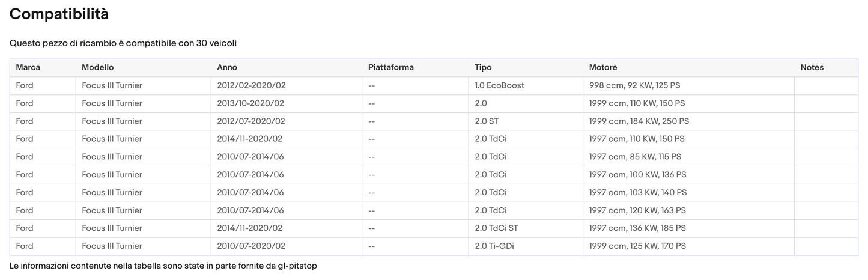868x280 pixels.
Task: Click the 2013/10-2020/02 year cell
Action: (x=250, y=103)
